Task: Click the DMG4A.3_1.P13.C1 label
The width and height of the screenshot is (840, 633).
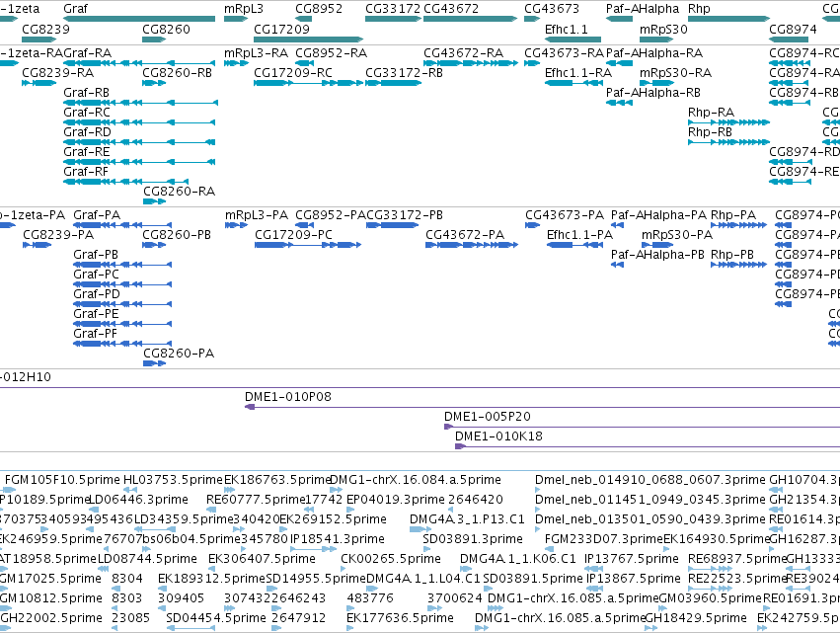Action: [467, 519]
